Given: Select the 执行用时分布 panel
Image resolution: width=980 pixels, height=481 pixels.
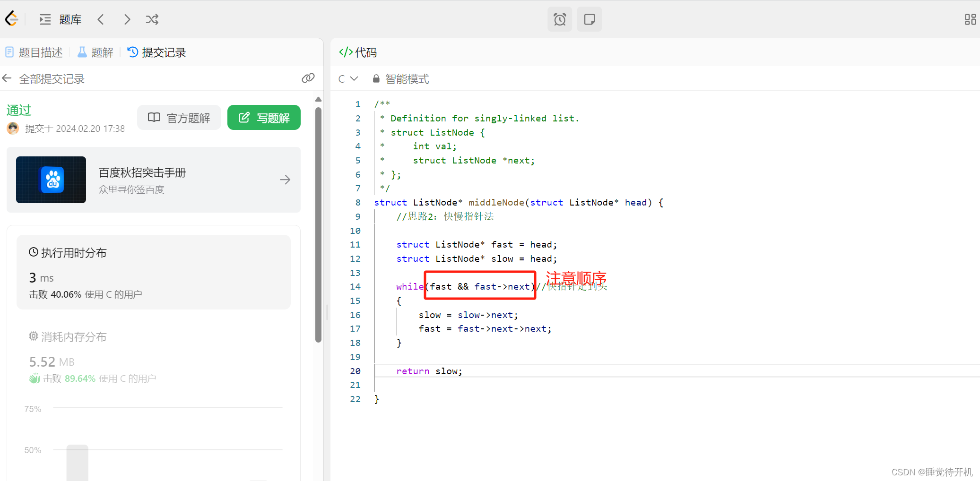Looking at the screenshot, I should click(x=154, y=272).
